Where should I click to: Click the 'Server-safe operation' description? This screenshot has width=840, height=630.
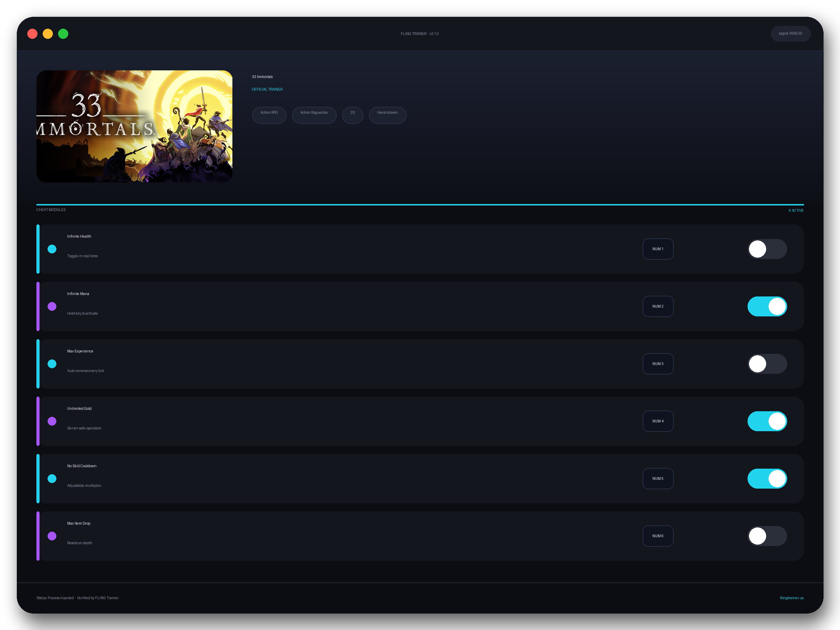point(84,428)
